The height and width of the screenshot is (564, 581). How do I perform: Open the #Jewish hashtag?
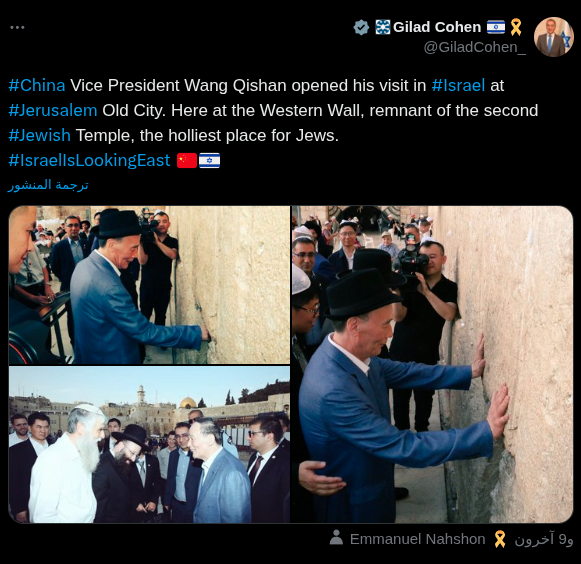[x=40, y=135]
